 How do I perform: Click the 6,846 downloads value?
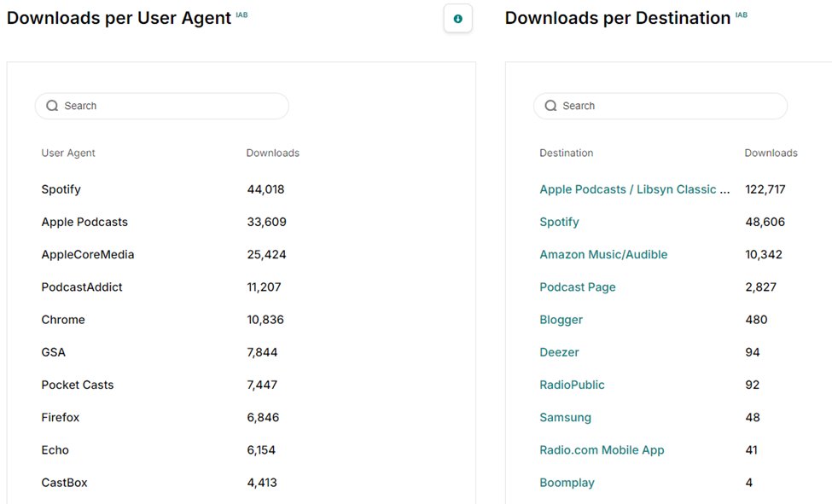pos(263,418)
